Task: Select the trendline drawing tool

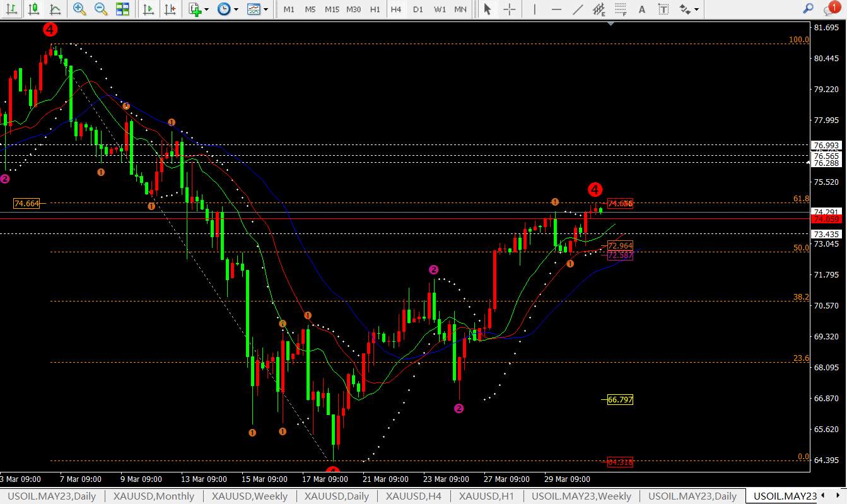Action: tap(578, 9)
